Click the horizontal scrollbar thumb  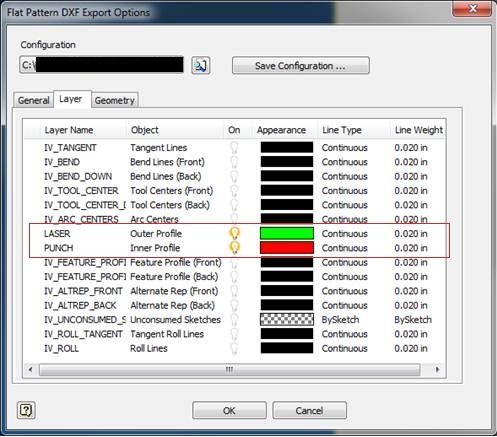tap(229, 369)
